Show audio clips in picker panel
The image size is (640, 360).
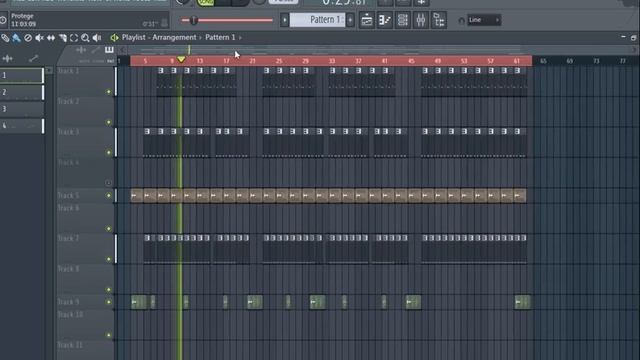tap(7, 59)
